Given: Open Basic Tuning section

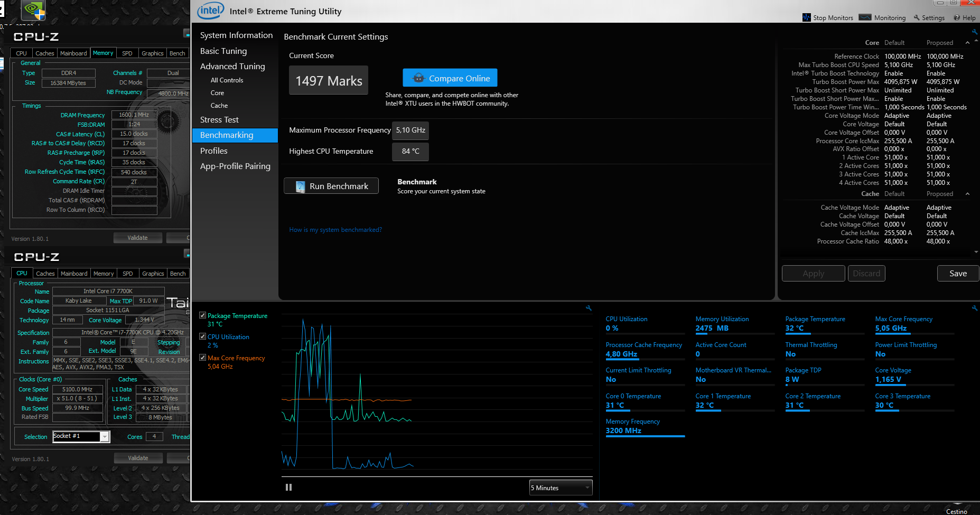Looking at the screenshot, I should tap(223, 51).
